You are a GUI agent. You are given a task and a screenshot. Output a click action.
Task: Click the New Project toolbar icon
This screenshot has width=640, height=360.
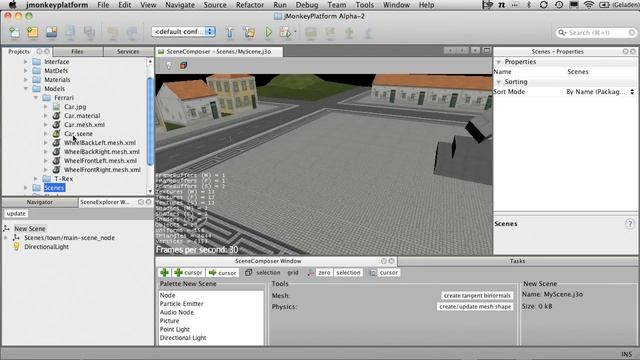click(x=33, y=32)
